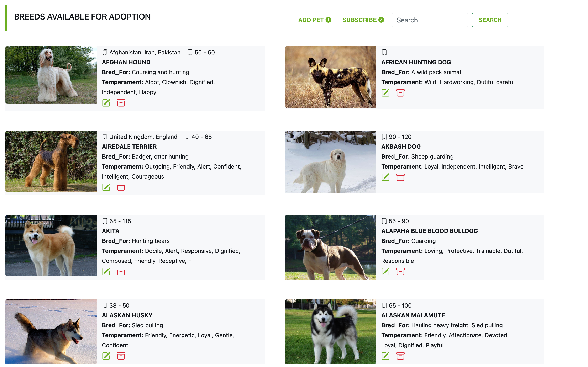Click the edit icon for Afghan Hound
The height and width of the screenshot is (367, 588).
pos(106,103)
